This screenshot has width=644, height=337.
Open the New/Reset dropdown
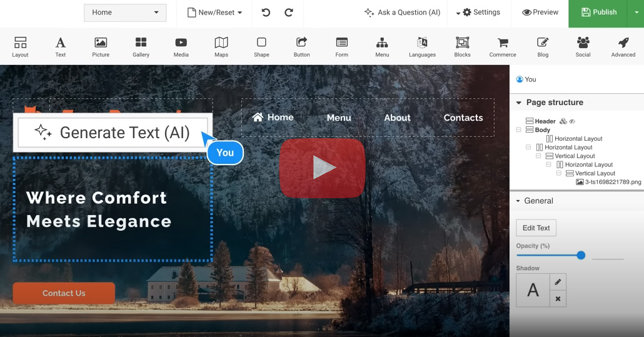pyautogui.click(x=214, y=13)
